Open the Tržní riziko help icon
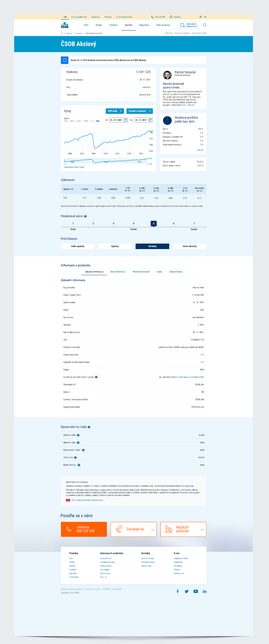The width and height of the screenshot is (269, 644). (x=75, y=458)
